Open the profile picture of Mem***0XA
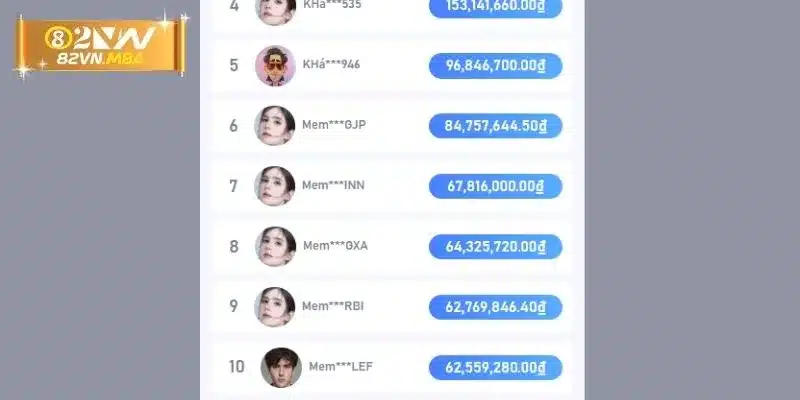This screenshot has width=800, height=400. click(x=275, y=246)
